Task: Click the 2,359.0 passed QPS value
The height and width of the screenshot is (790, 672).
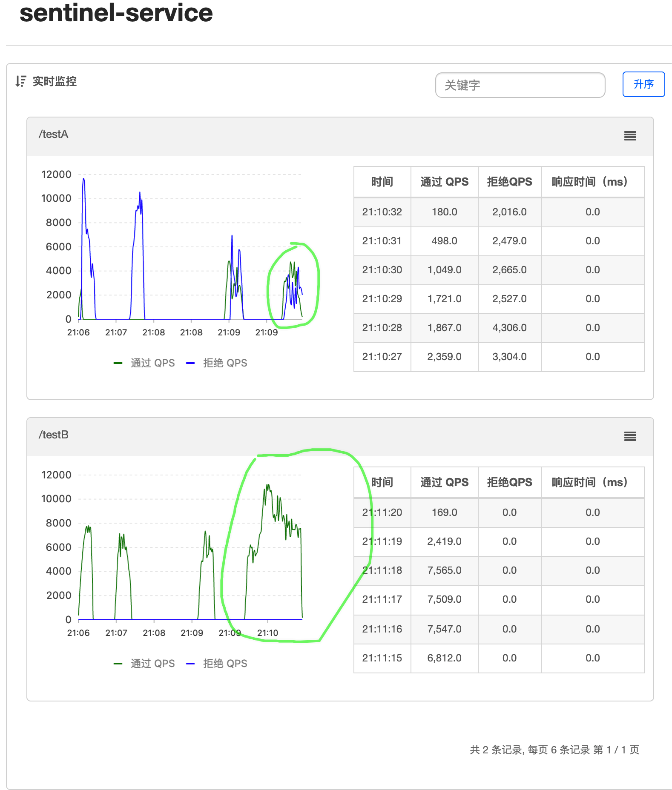Action: point(444,357)
